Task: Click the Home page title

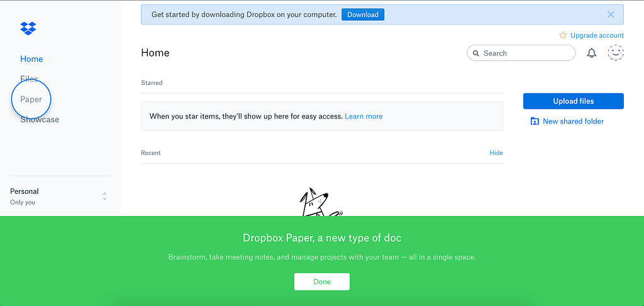Action: pos(155,53)
